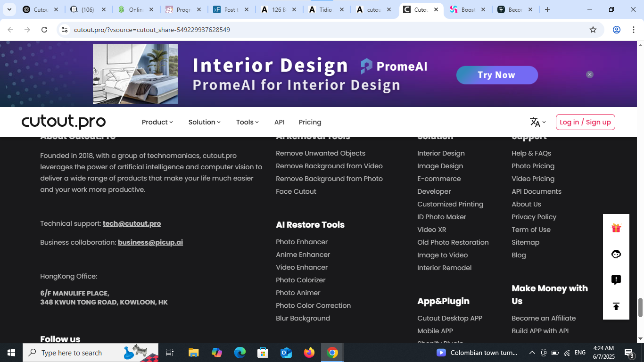Click the feedback exclamation bubble icon

pos(616,280)
